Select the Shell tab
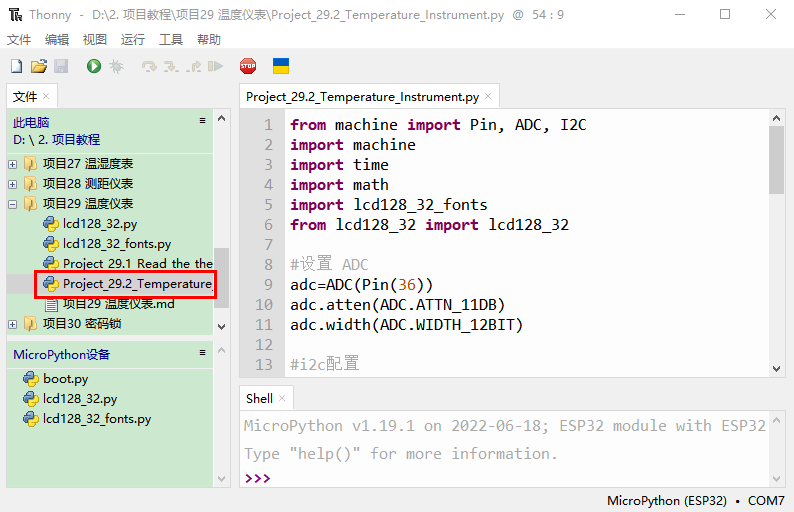The image size is (794, 512). pyautogui.click(x=259, y=398)
